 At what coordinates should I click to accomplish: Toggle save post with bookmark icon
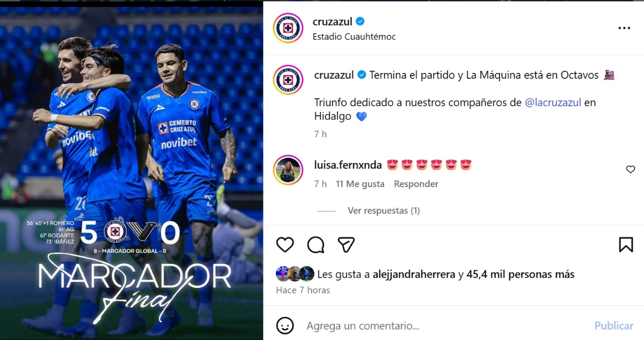tap(626, 245)
